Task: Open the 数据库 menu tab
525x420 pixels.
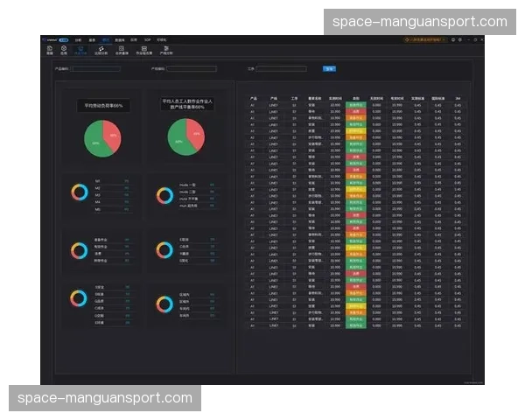Action: pyautogui.click(x=119, y=39)
